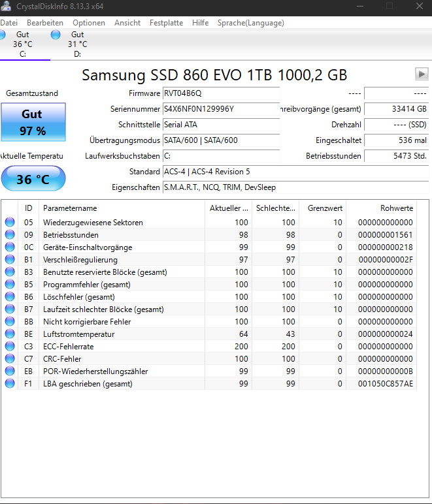Click the Drehzahl value ---- (SSD)

point(396,125)
